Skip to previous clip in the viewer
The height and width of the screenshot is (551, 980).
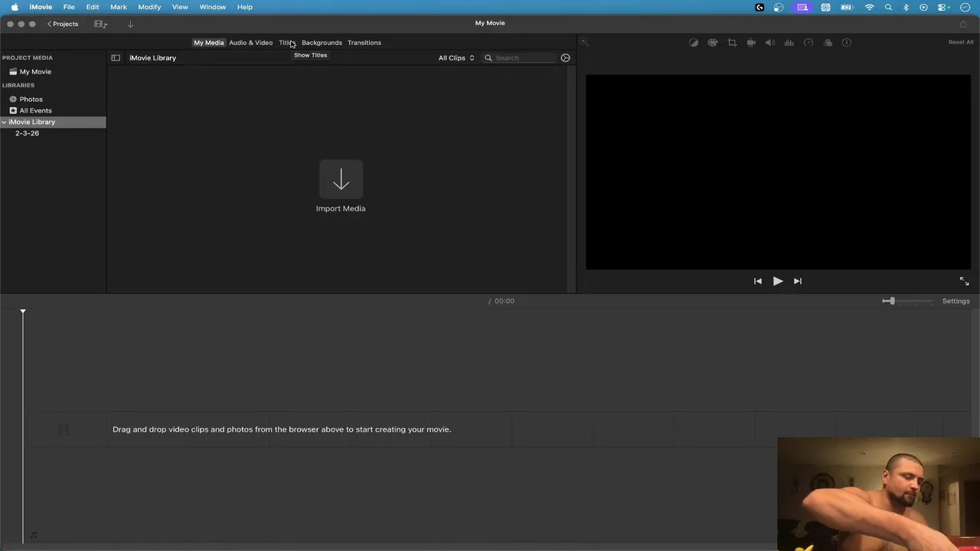758,281
